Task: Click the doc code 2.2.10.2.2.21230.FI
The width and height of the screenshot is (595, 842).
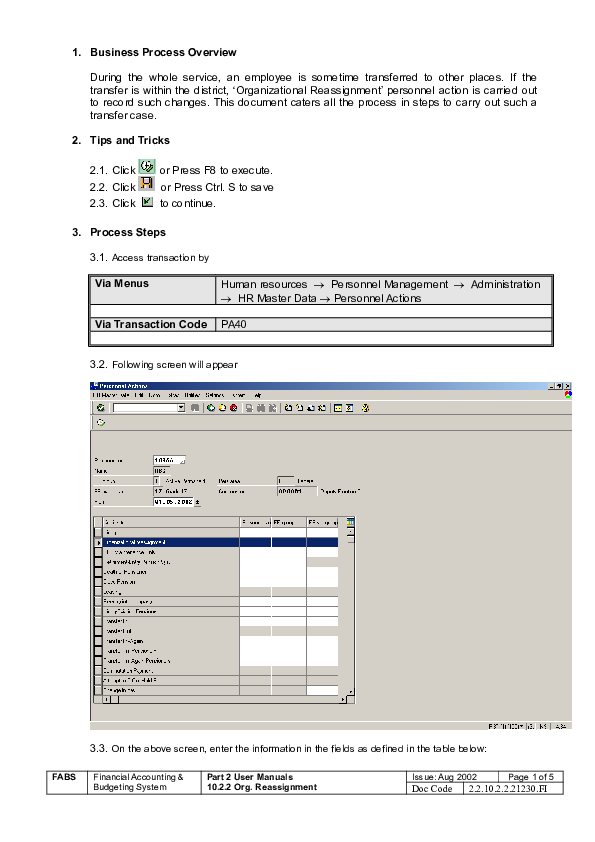Action: point(508,788)
